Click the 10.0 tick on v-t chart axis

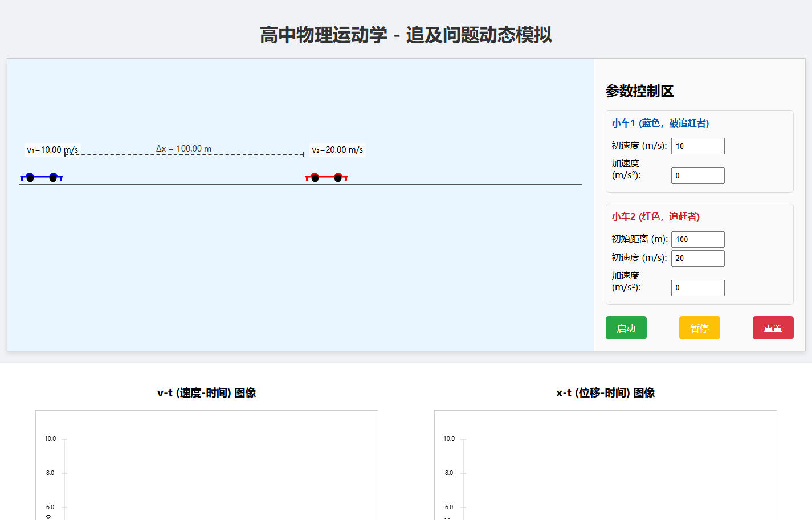(50, 439)
